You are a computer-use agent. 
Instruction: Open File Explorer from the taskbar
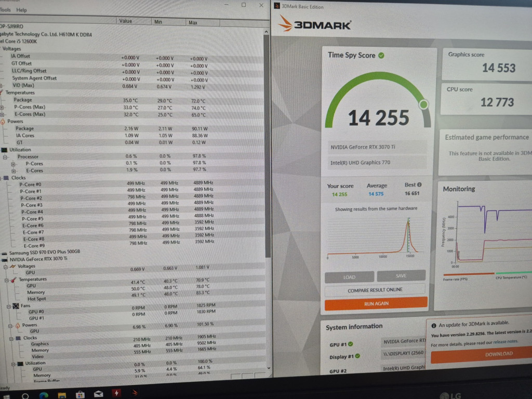pos(62,395)
